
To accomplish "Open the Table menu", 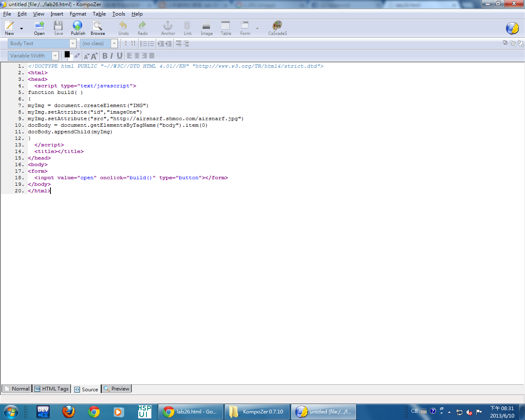I will pos(99,14).
